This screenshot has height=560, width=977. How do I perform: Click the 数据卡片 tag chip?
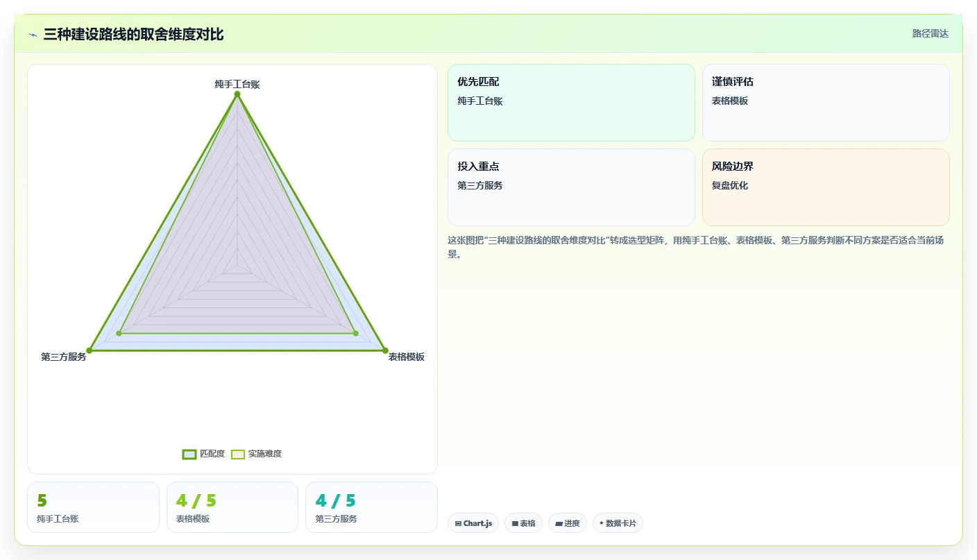click(x=618, y=523)
